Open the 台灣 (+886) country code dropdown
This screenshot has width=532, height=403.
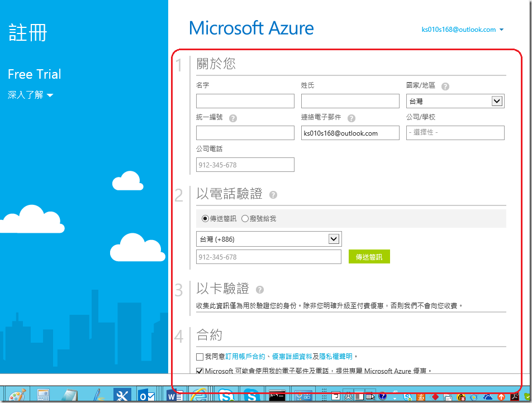point(269,239)
